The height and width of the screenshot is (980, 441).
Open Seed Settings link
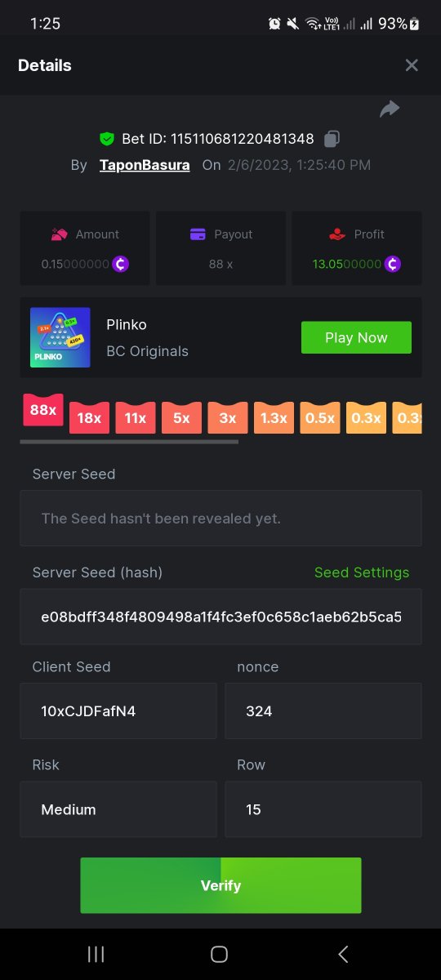click(x=362, y=572)
